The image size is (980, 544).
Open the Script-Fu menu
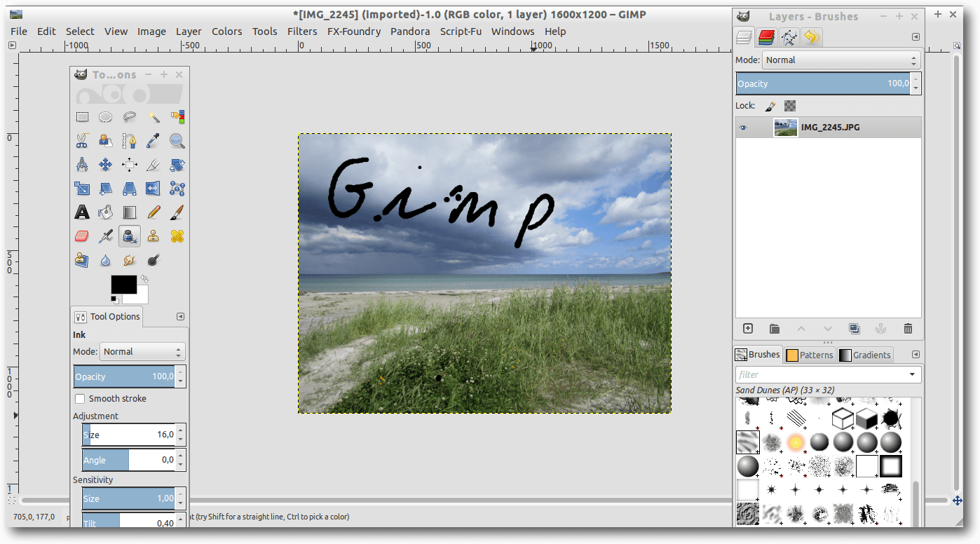point(461,32)
